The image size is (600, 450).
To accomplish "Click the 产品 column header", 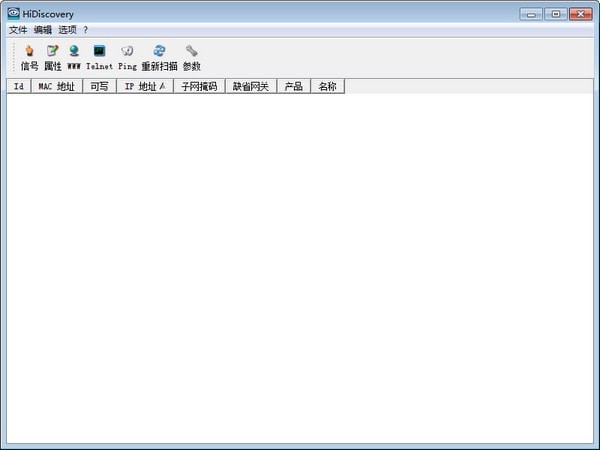I will pos(293,87).
